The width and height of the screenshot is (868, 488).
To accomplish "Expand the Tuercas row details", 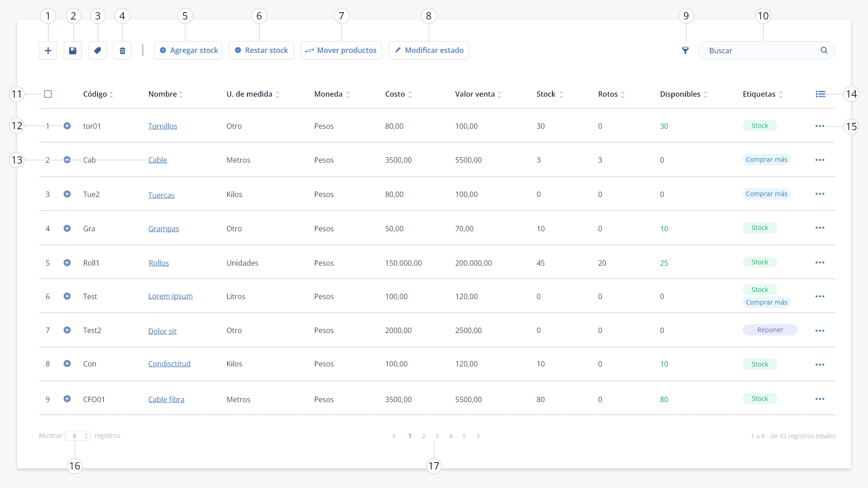I will coord(67,194).
